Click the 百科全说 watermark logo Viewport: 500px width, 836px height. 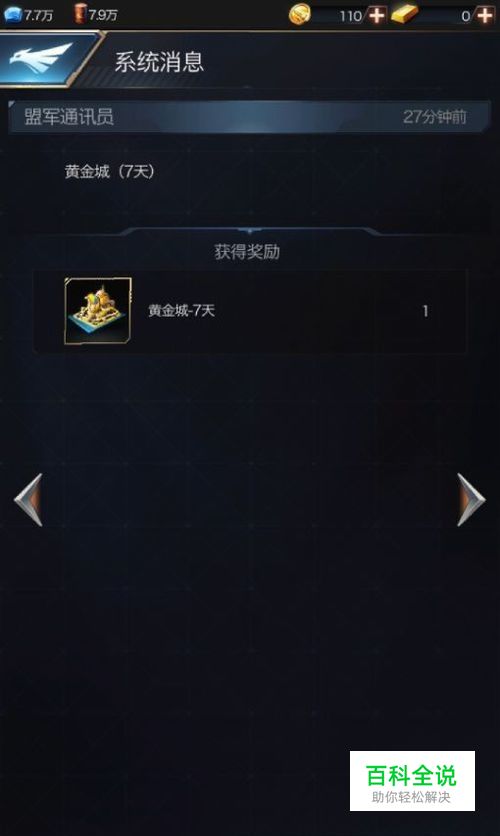point(412,781)
